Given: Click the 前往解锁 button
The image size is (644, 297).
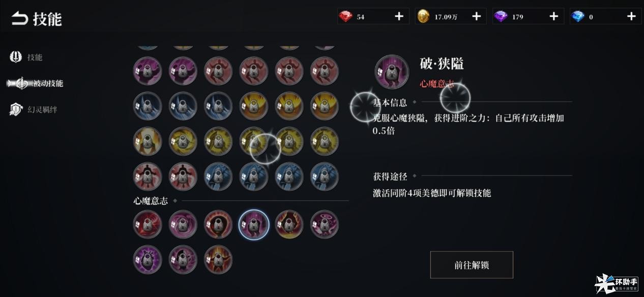Looking at the screenshot, I should (x=472, y=265).
